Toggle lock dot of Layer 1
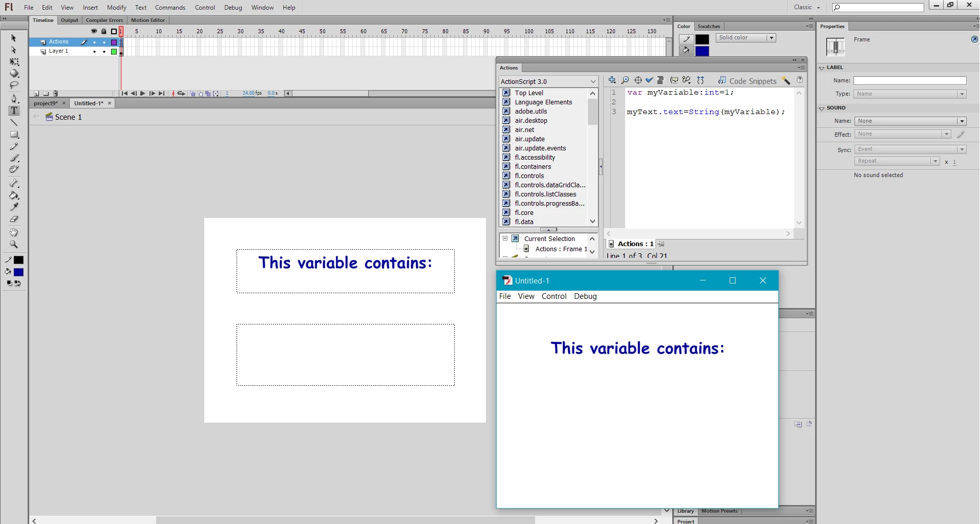This screenshot has height=524, width=980. pos(104,51)
